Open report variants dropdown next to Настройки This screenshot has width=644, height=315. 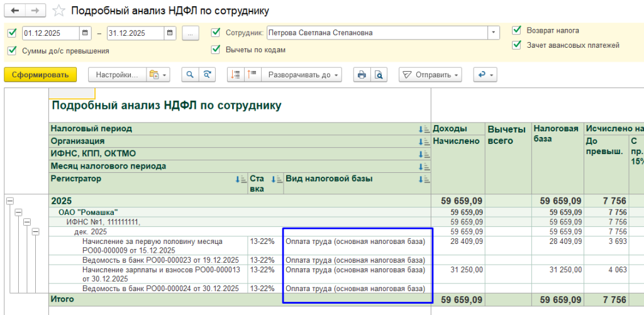pos(158,75)
